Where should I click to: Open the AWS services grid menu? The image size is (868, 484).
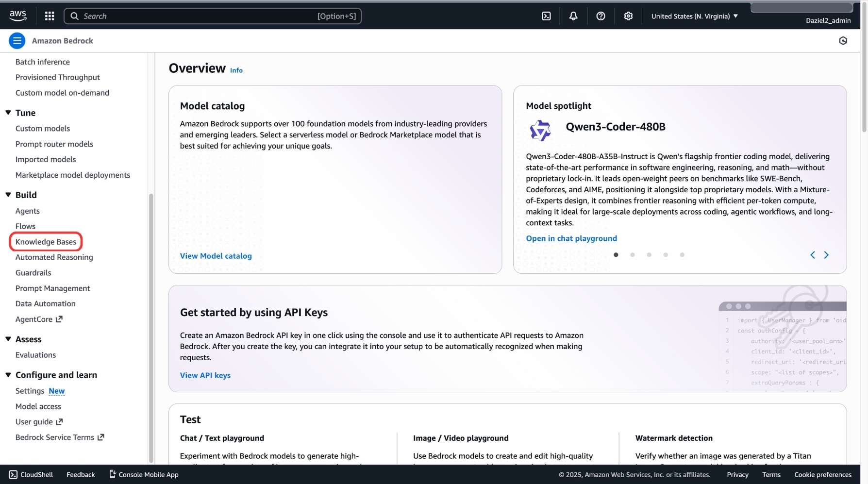(x=49, y=16)
